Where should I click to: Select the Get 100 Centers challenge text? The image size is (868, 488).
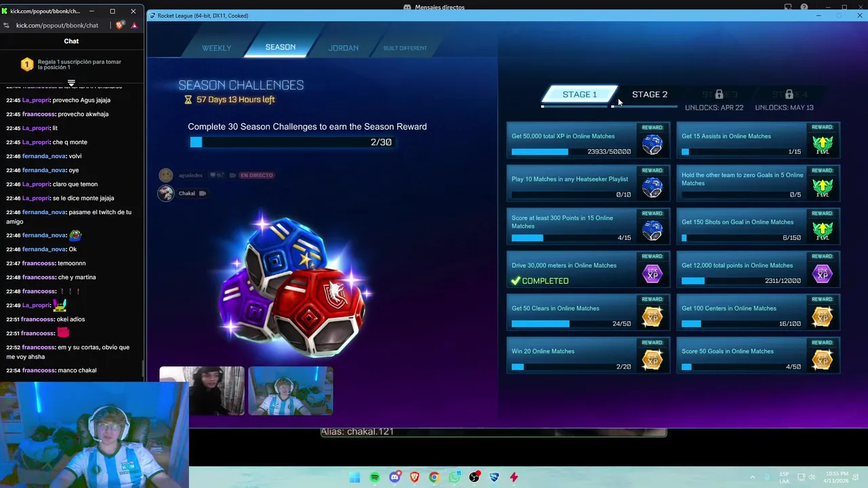coord(729,308)
